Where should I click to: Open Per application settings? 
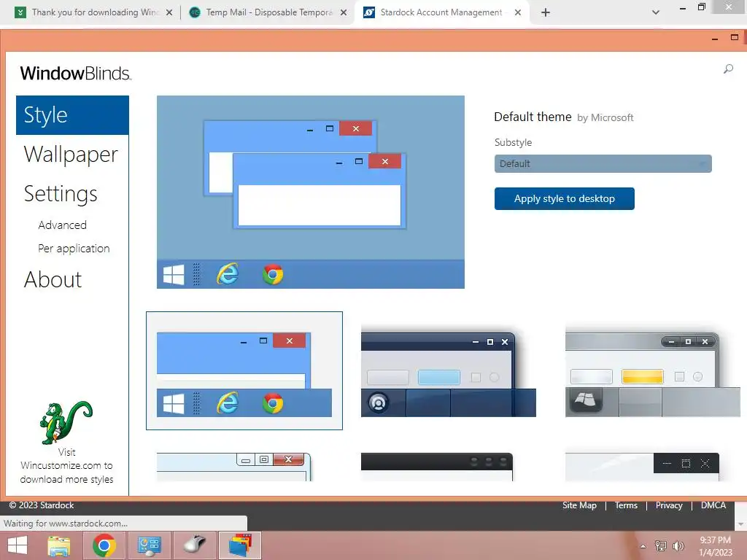[74, 248]
